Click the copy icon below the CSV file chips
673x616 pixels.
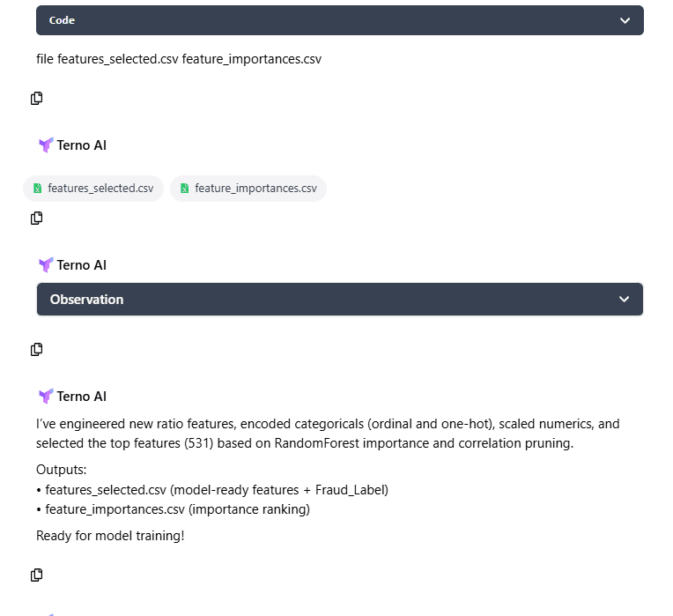click(37, 218)
